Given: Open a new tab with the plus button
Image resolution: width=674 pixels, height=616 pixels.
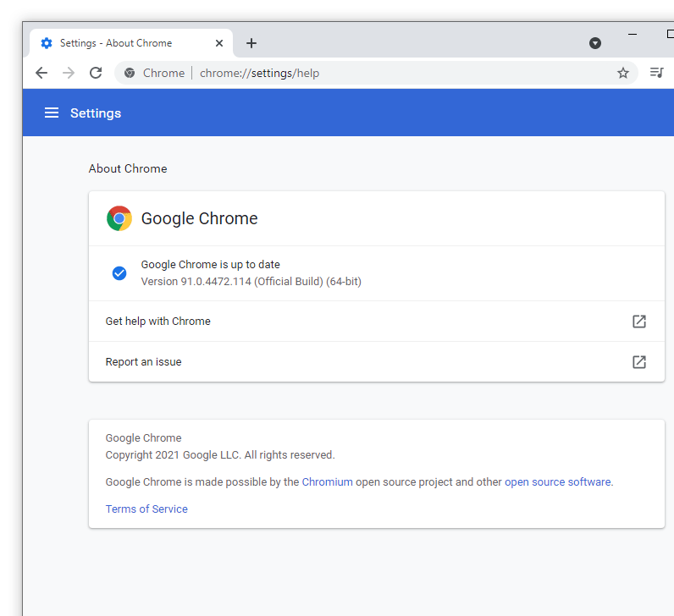Looking at the screenshot, I should [x=251, y=43].
